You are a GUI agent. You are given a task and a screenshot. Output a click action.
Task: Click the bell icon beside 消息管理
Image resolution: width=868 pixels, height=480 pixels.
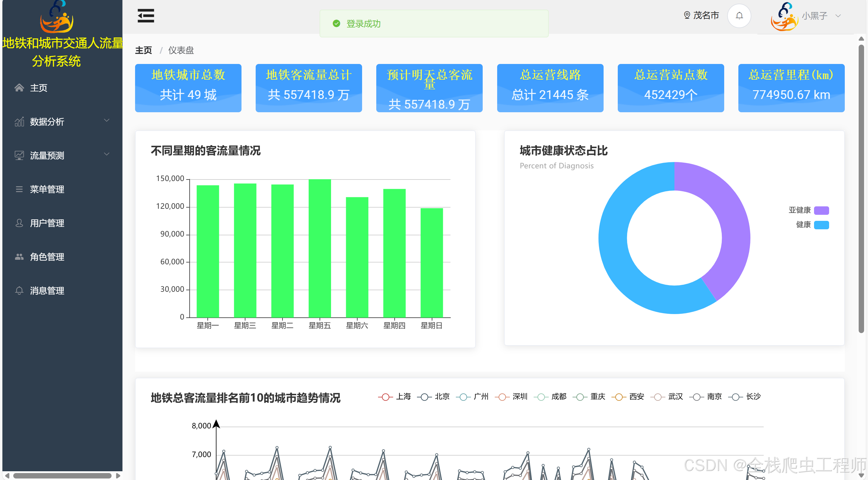[x=19, y=291]
